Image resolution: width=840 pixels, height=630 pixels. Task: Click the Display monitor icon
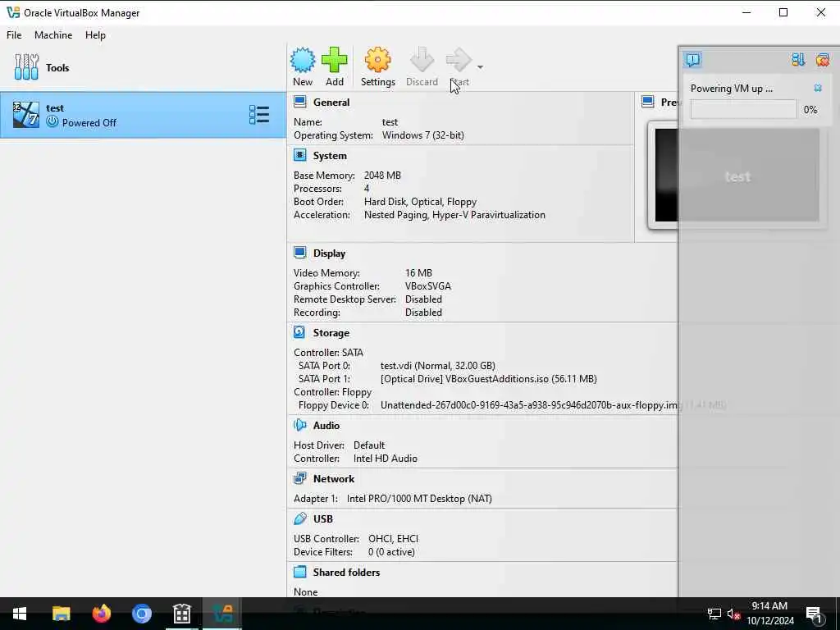tap(300, 253)
